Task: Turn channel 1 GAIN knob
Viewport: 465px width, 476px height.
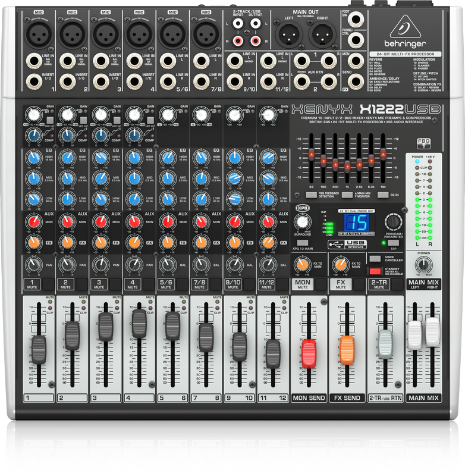Action: pos(33,115)
